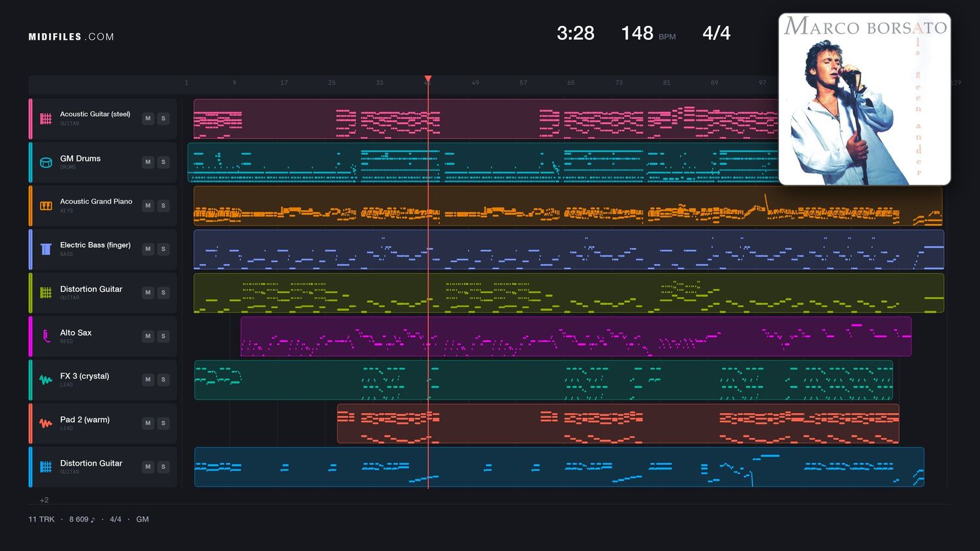Click the "GM" label in the status line
The width and height of the screenshot is (980, 551).
click(x=142, y=520)
